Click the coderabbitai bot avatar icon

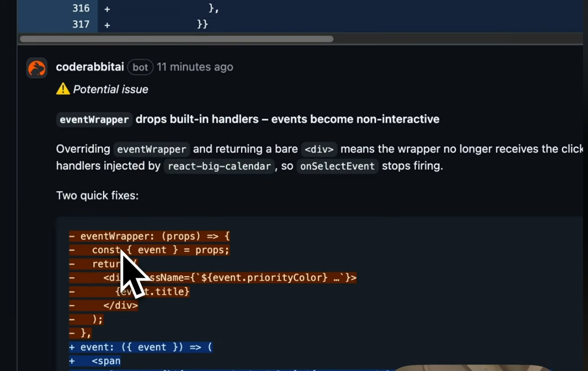pos(37,68)
